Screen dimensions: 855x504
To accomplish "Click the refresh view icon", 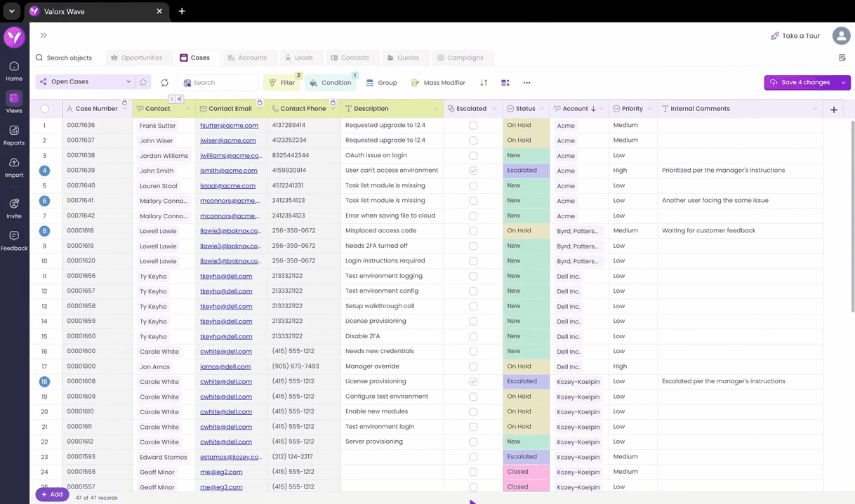I will point(164,83).
